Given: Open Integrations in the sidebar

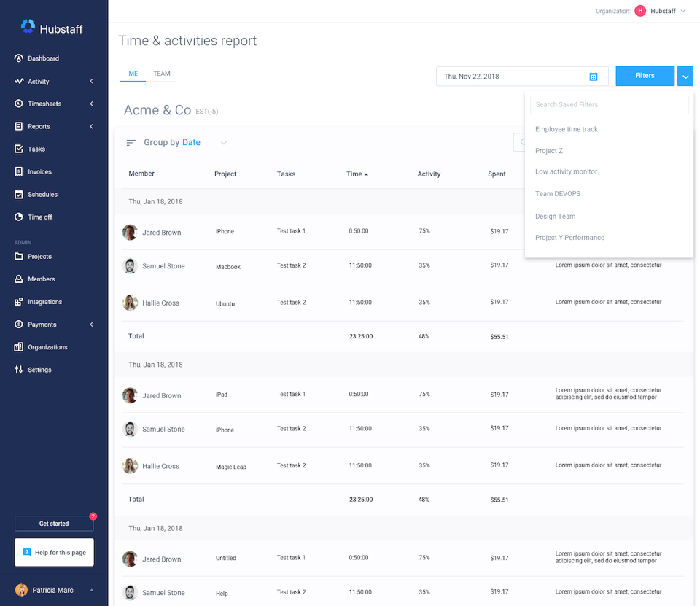Looking at the screenshot, I should click(x=44, y=302).
